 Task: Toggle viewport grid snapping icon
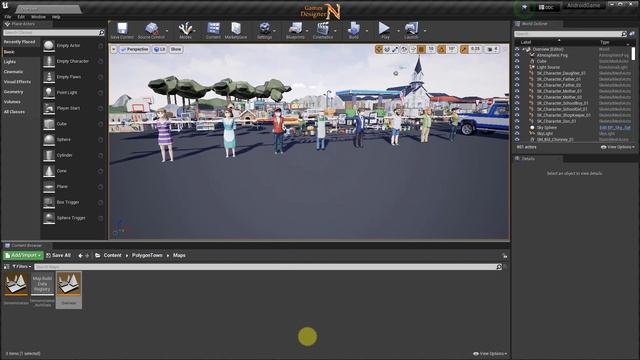[421, 49]
